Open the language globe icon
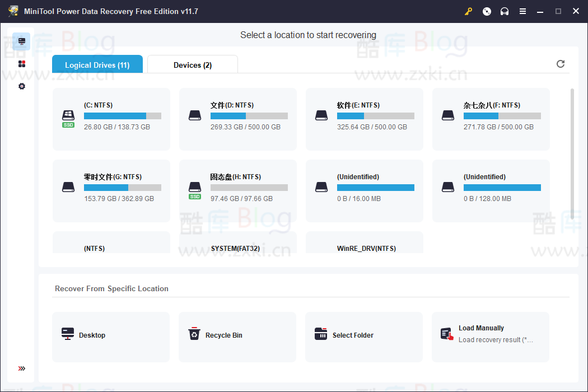Viewport: 588px width, 392px height. click(487, 11)
